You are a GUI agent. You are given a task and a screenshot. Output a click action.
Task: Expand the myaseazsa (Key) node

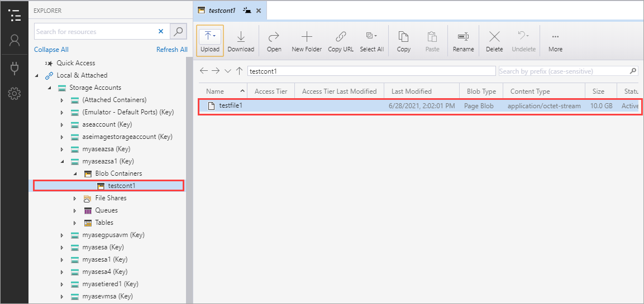62,149
